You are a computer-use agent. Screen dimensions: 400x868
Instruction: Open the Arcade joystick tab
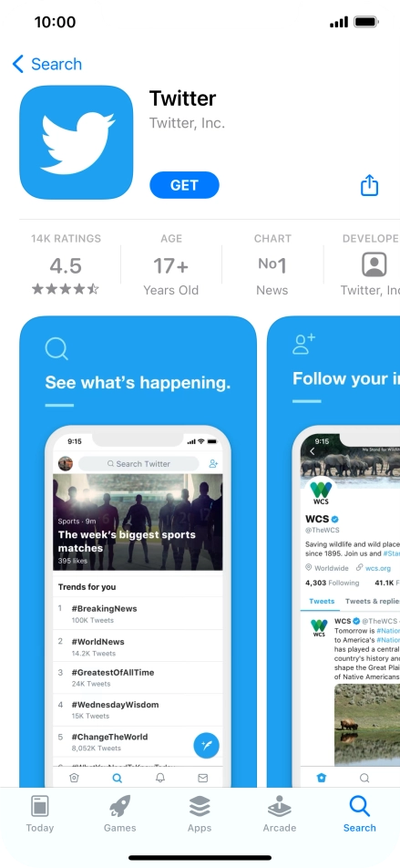pyautogui.click(x=280, y=807)
